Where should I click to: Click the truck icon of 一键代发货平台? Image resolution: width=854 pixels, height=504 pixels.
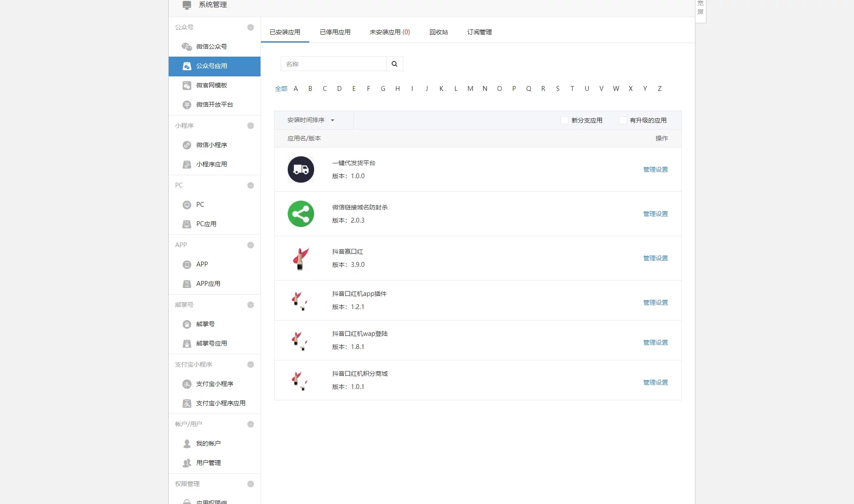click(300, 169)
